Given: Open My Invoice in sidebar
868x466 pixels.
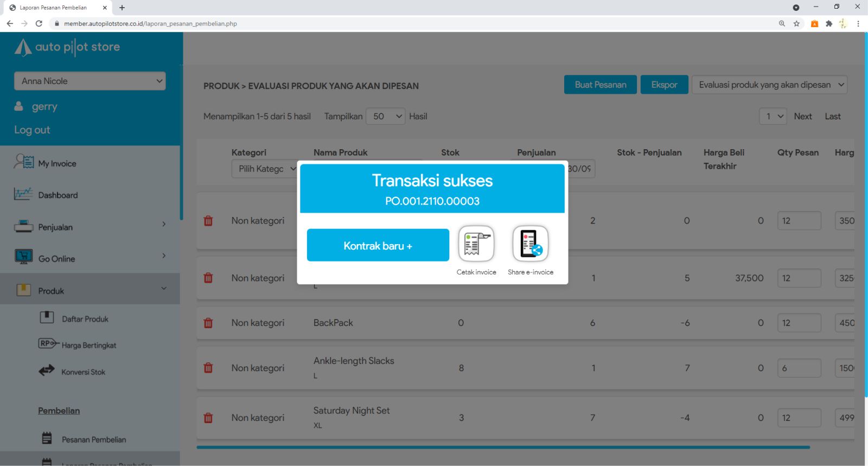Looking at the screenshot, I should pos(57,163).
